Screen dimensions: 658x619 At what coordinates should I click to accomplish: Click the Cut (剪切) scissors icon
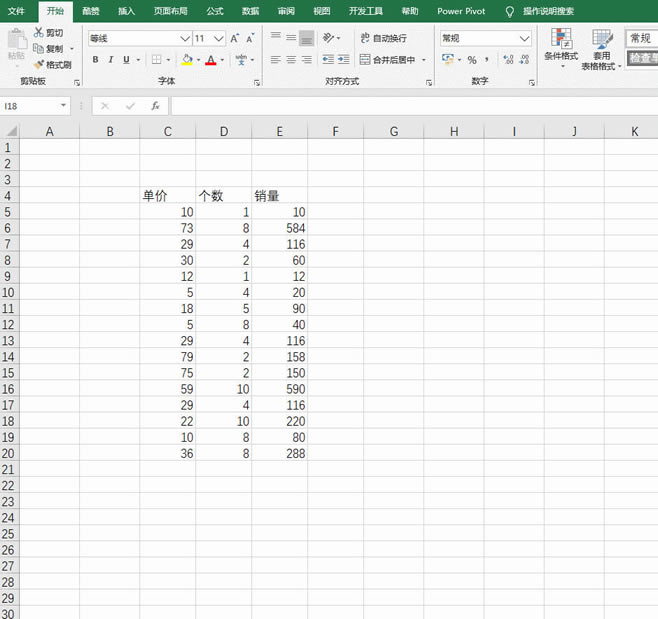pos(39,33)
